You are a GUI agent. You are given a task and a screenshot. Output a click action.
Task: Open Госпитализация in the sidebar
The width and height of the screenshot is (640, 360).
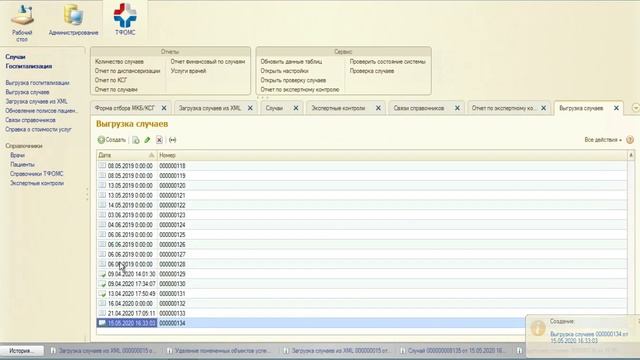(29, 66)
